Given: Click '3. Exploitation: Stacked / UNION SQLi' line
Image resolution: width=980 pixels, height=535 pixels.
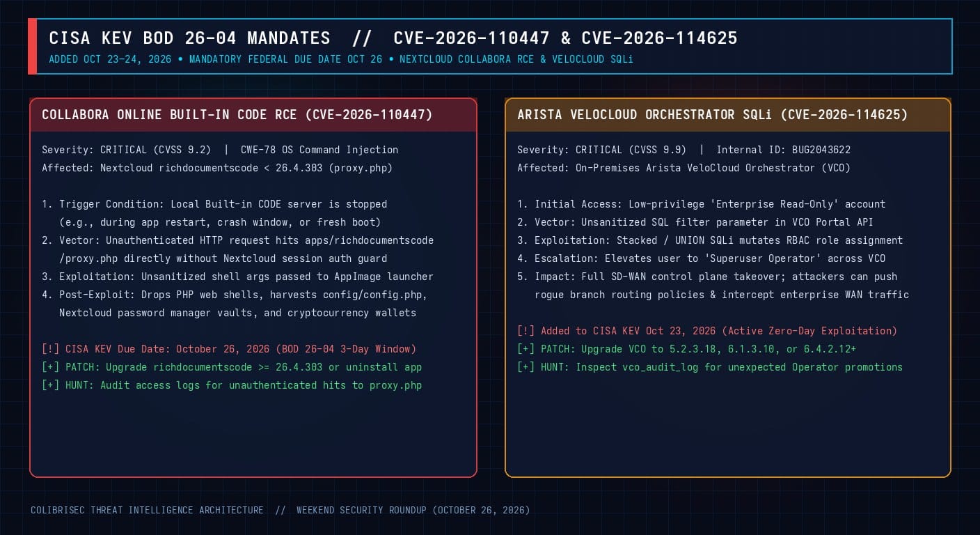Looking at the screenshot, I should pos(710,240).
